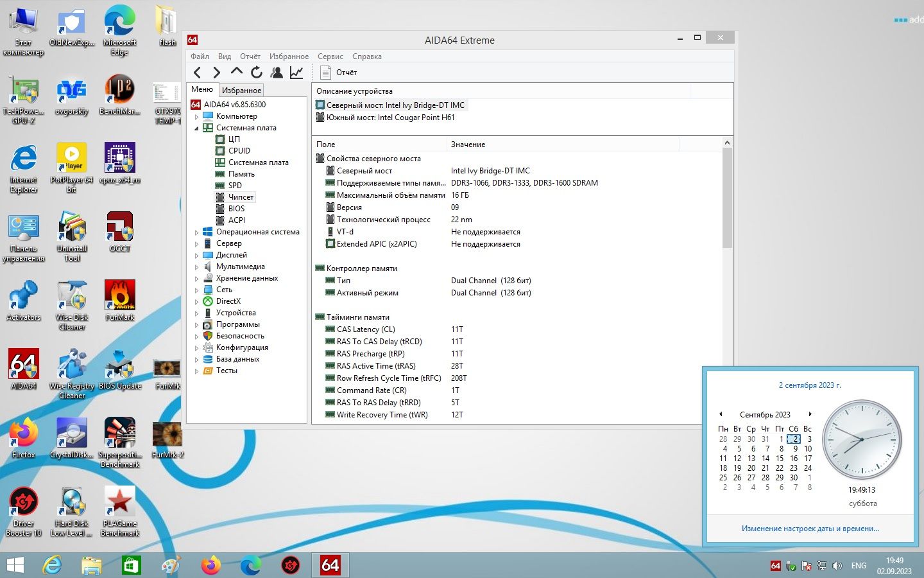Expand the Хранение данных tree node

coord(197,278)
